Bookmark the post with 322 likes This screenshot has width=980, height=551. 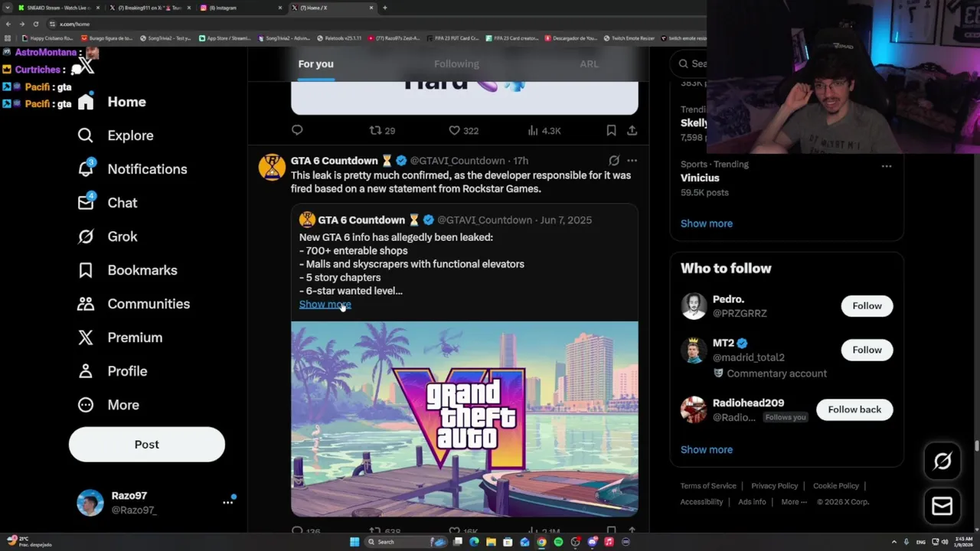pos(611,130)
